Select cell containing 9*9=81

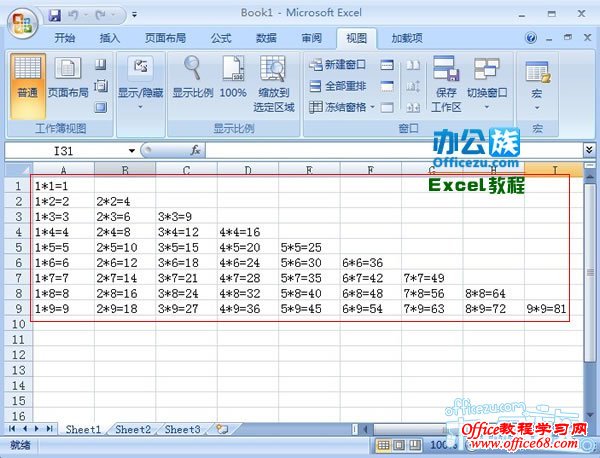coord(553,308)
